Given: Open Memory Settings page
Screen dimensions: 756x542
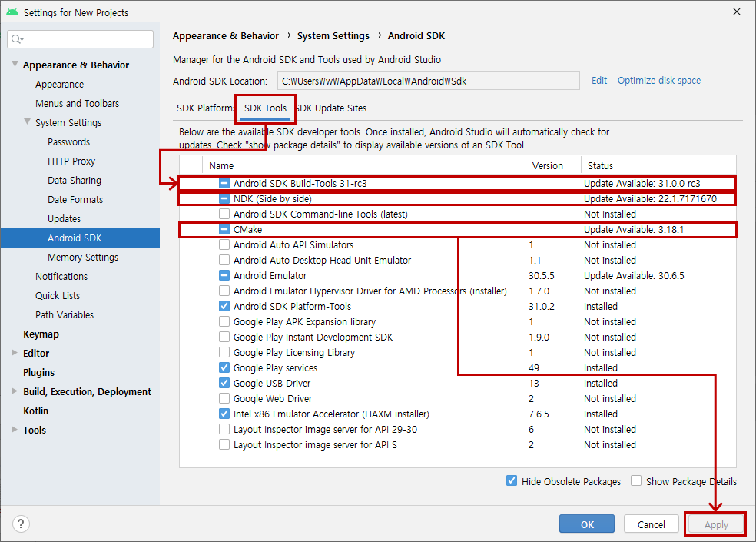Looking at the screenshot, I should point(83,258).
